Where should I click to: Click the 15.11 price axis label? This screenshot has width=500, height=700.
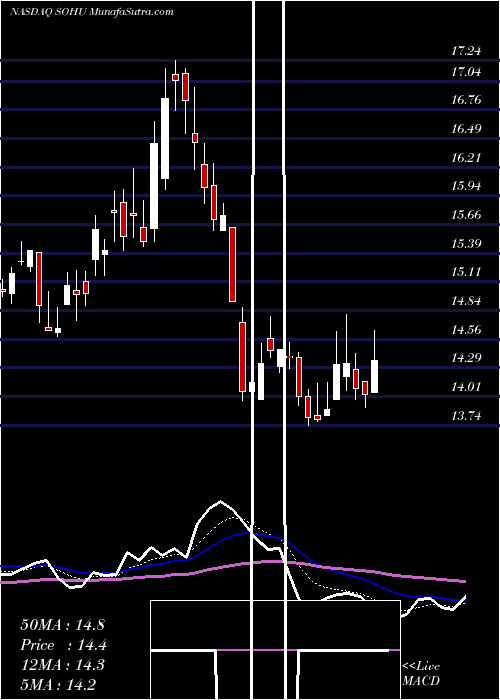466,272
